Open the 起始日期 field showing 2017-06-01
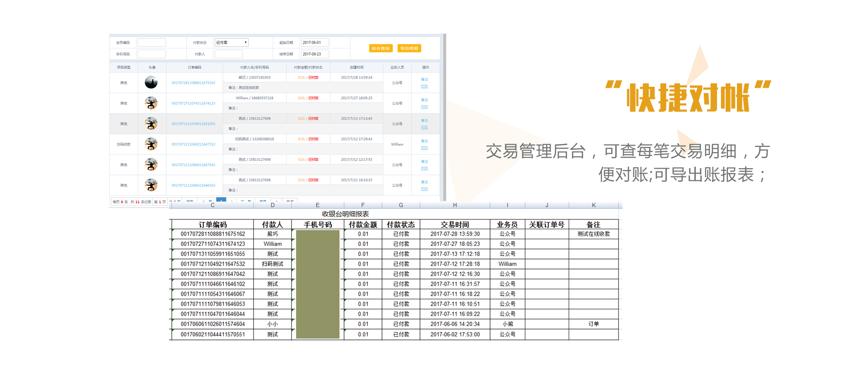 (x=315, y=42)
